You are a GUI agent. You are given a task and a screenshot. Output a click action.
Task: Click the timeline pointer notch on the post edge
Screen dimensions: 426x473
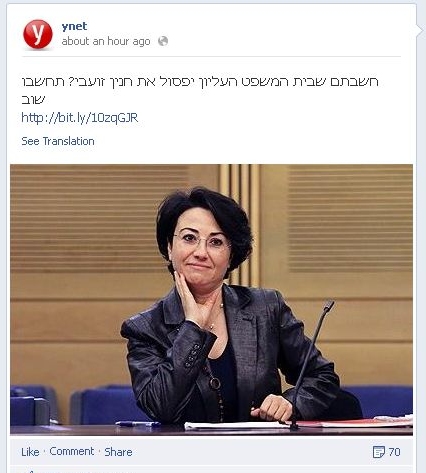(421, 29)
